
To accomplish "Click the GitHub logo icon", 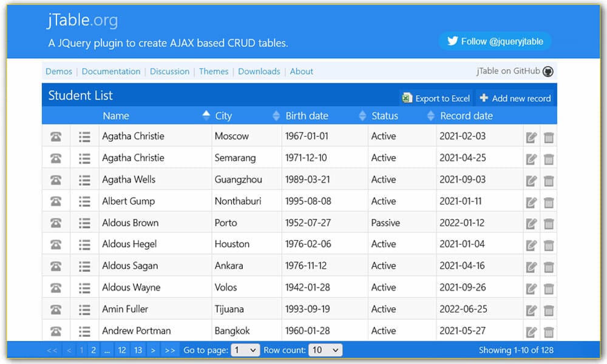I will [548, 72].
